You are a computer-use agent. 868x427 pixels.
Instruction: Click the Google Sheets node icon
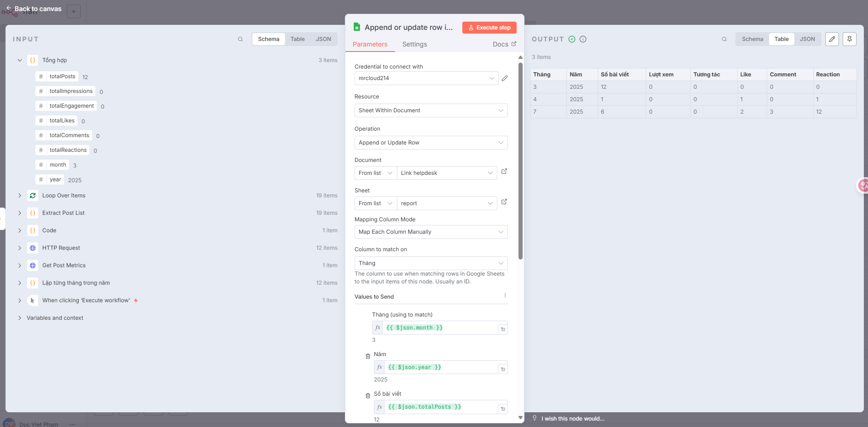coord(357,27)
